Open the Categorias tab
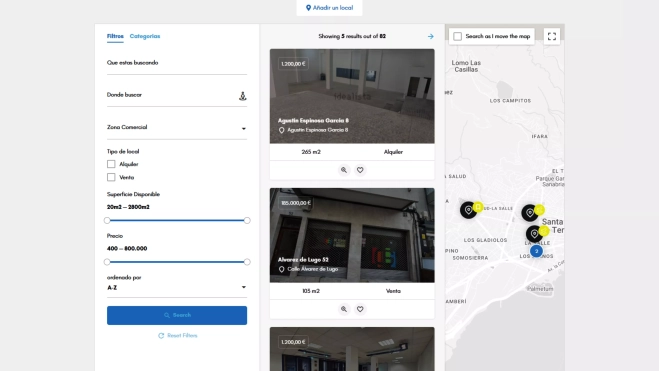The height and width of the screenshot is (371, 659). (145, 36)
